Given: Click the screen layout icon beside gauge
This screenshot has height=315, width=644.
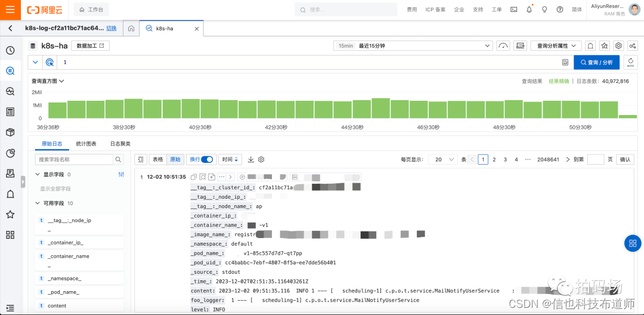Looking at the screenshot, I should 521,45.
